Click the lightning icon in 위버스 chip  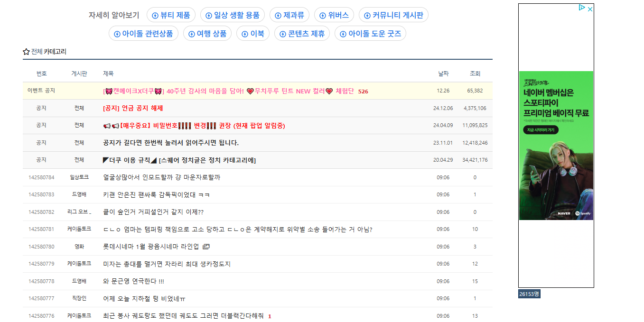[323, 16]
